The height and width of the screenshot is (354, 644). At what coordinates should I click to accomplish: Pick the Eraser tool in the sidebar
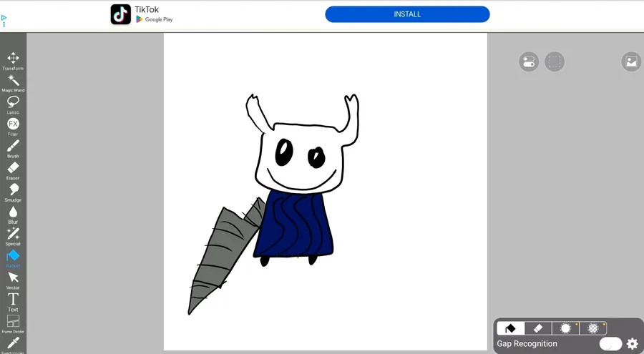tap(13, 171)
